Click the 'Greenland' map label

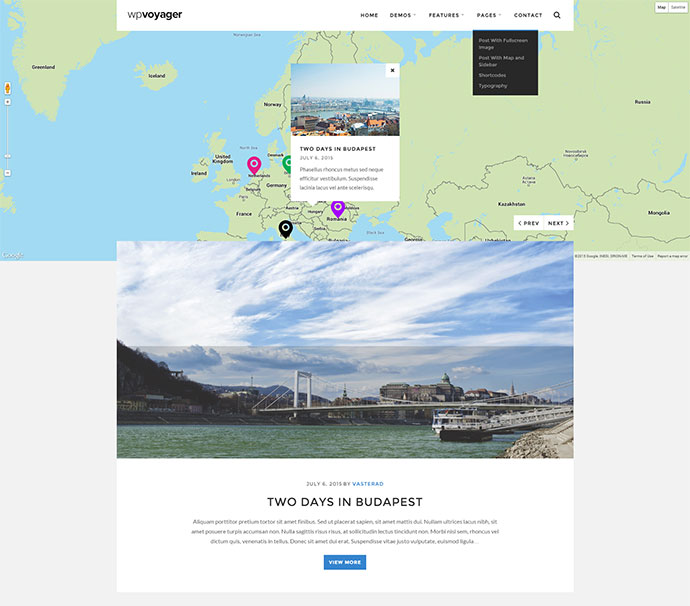(x=43, y=67)
